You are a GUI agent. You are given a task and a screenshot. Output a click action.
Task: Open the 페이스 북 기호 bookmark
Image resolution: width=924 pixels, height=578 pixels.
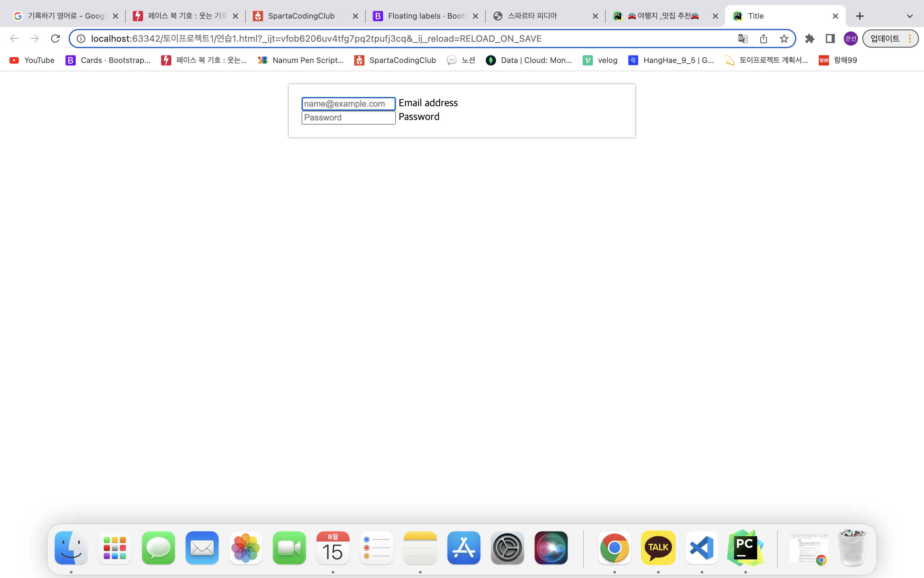click(x=204, y=60)
